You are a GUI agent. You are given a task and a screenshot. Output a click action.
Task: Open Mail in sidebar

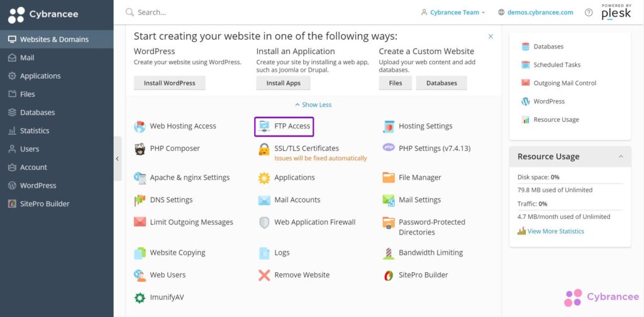click(x=57, y=58)
